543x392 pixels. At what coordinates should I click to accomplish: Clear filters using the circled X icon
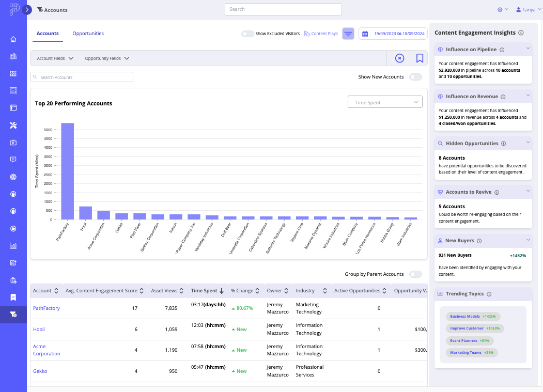399,58
